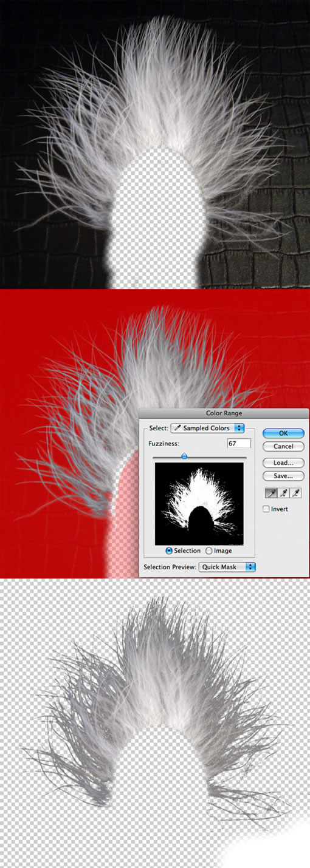Viewport: 310px width, 868px height.
Task: Click the Color Range dialog title bar
Action: click(x=224, y=413)
